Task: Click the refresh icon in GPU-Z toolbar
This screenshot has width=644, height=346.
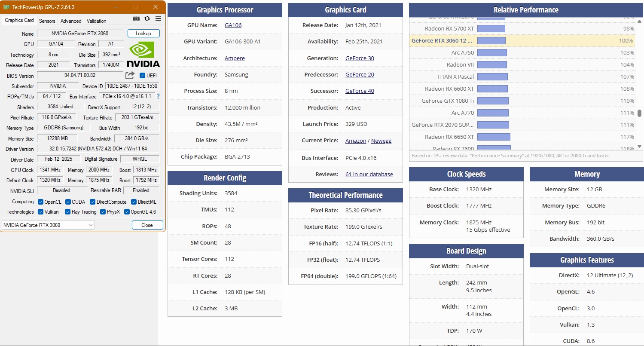Action: (147, 18)
